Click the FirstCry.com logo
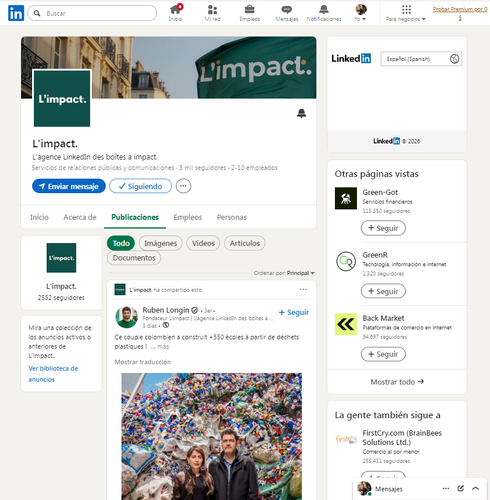This screenshot has width=490, height=500. click(x=346, y=439)
